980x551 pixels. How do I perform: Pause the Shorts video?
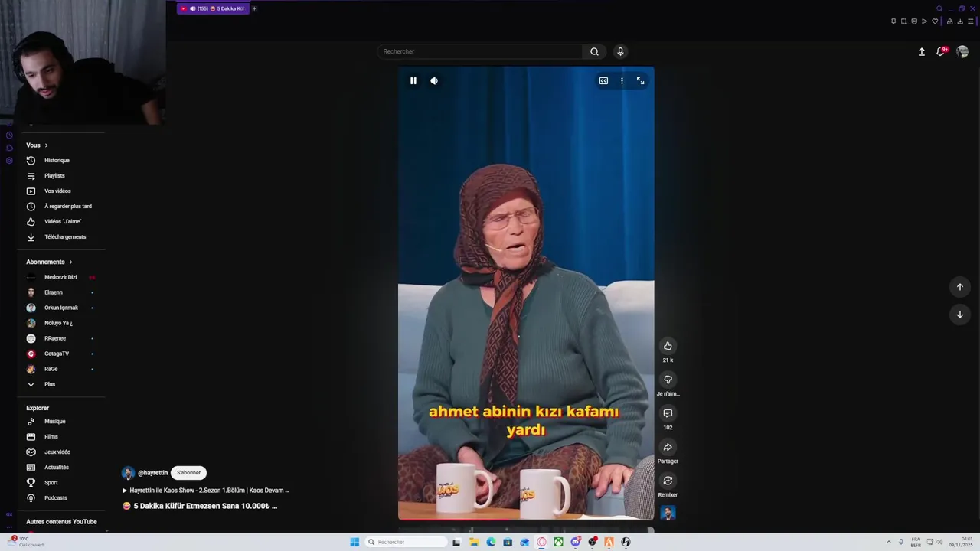413,80
